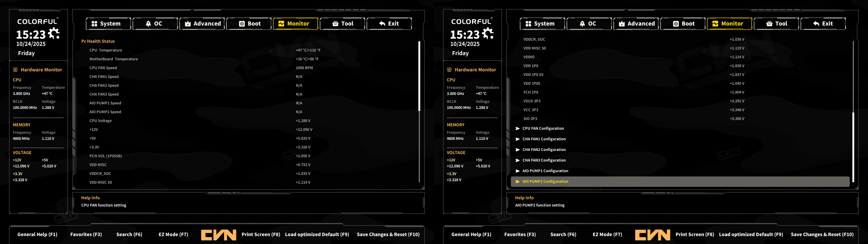Click the Monitor tab's icon in the left window
The image size is (868, 244).
[281, 23]
